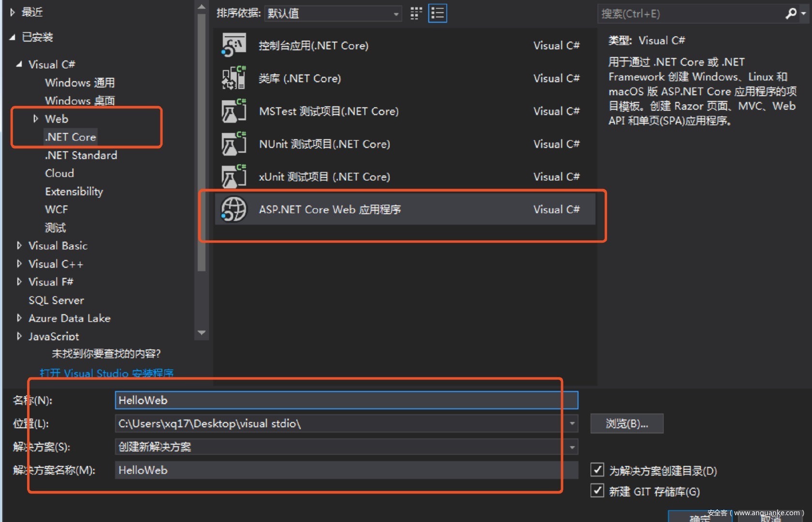
Task: Uncheck the new GIT repository checkbox
Action: point(597,491)
